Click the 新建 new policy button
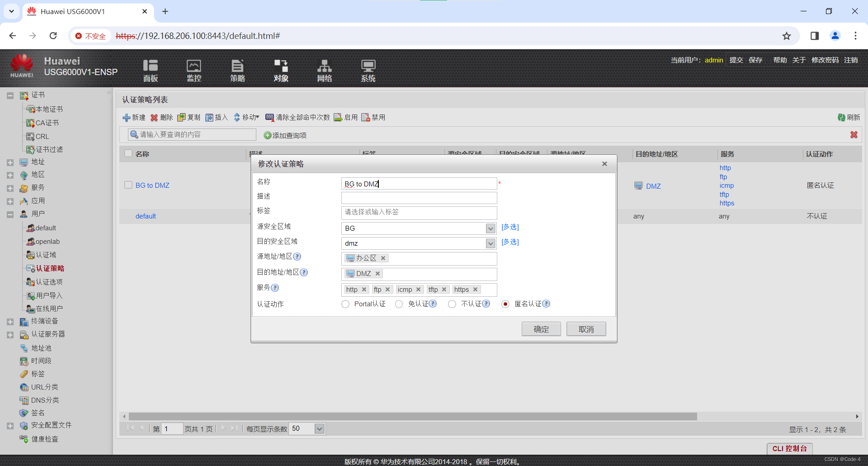Viewport: 868px width, 466px height. pos(134,117)
